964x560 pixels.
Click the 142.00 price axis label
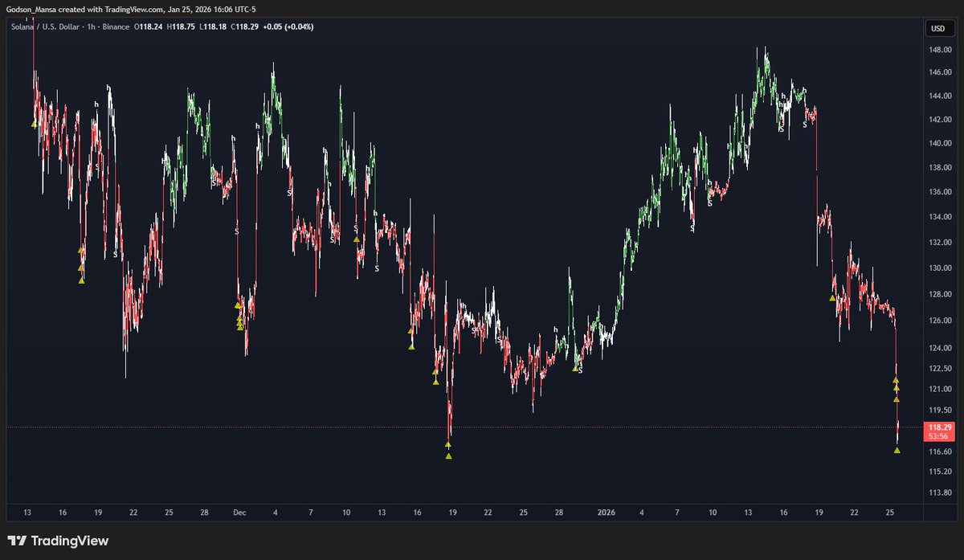click(940, 120)
